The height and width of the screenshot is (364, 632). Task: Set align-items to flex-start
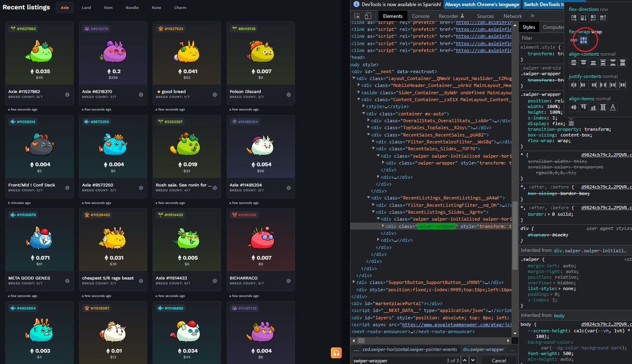tap(583, 107)
